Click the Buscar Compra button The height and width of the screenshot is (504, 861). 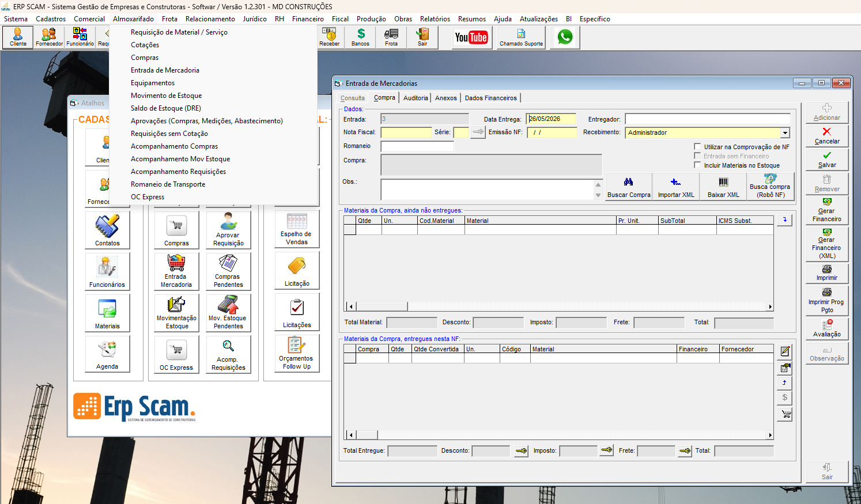629,187
